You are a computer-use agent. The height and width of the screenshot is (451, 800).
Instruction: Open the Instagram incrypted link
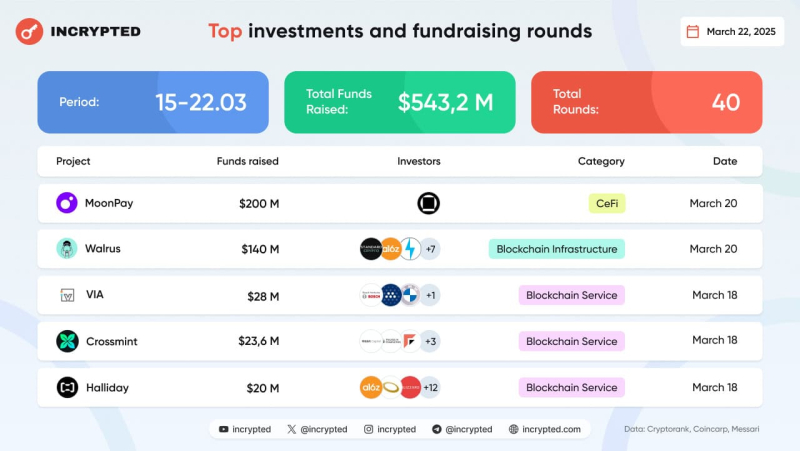tap(390, 429)
